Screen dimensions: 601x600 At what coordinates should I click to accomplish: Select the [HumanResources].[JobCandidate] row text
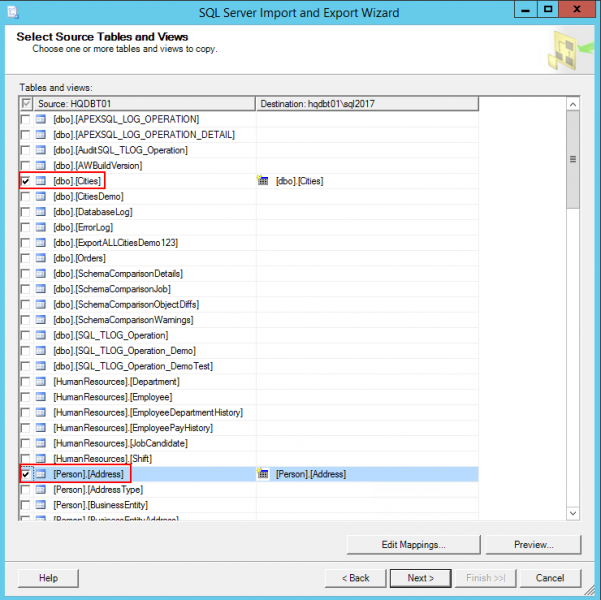(x=120, y=443)
